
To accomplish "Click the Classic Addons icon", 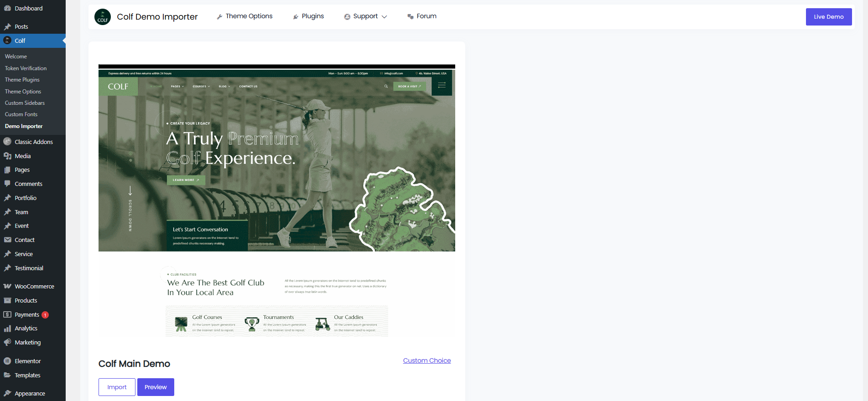I will [7, 142].
